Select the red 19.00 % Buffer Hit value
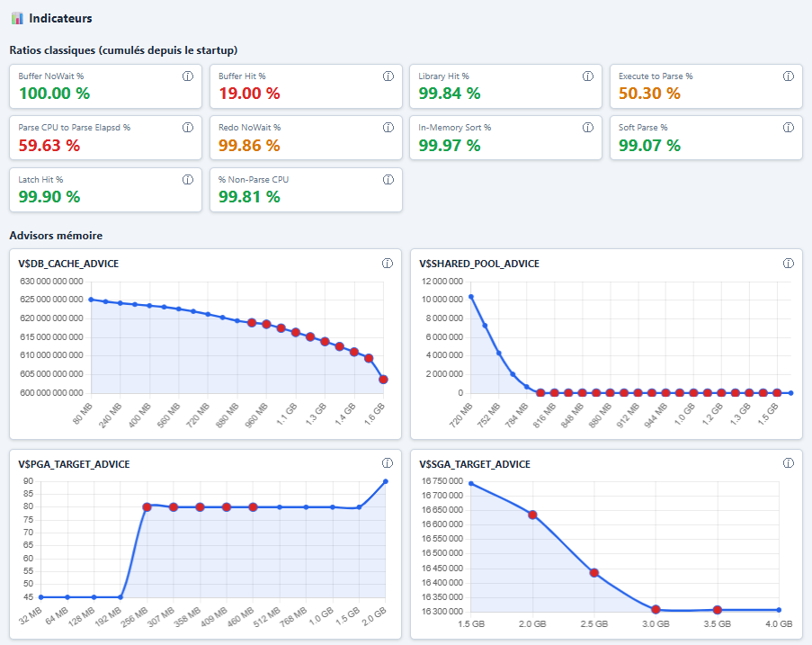 (x=249, y=94)
